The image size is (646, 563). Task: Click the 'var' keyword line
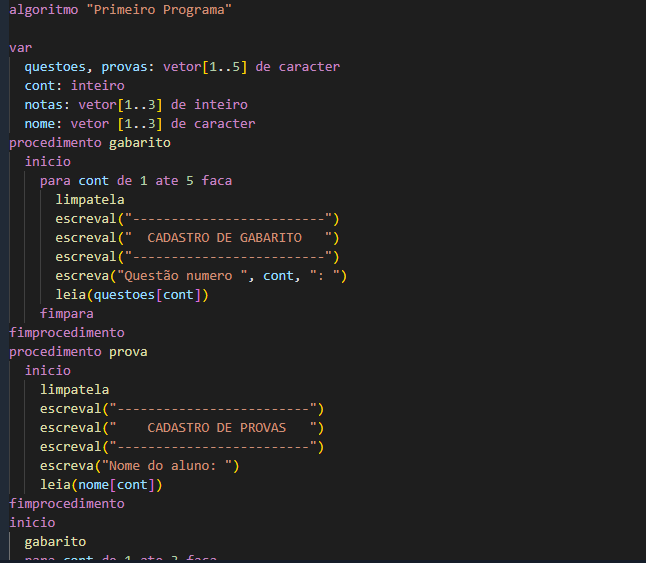(x=21, y=48)
